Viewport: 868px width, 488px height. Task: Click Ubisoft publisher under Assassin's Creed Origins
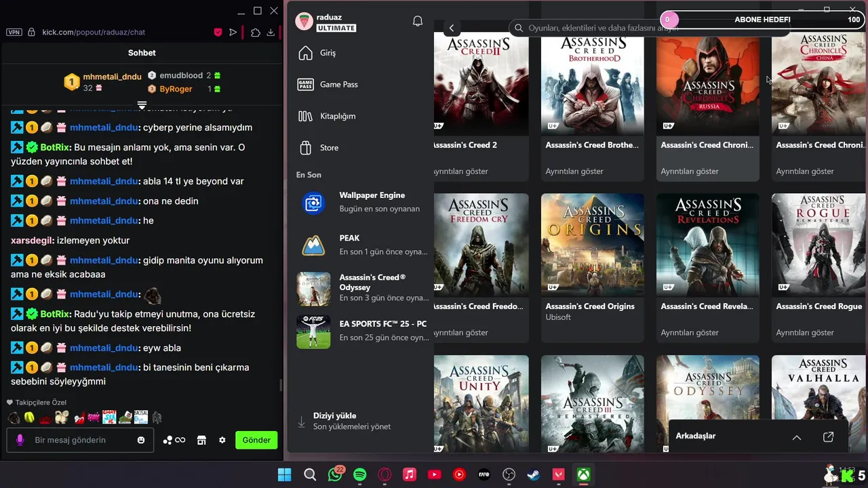coord(558,317)
